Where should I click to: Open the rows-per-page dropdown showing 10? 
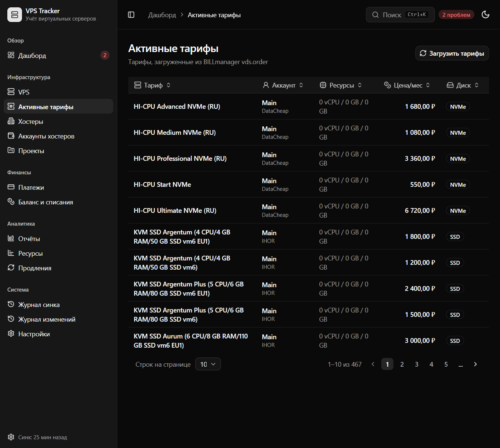208,364
